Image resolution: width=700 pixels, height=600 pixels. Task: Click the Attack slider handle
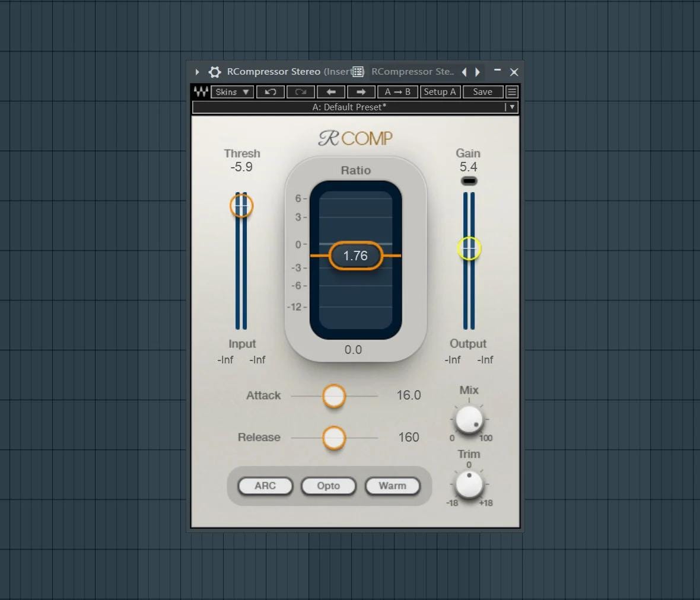[x=334, y=395]
